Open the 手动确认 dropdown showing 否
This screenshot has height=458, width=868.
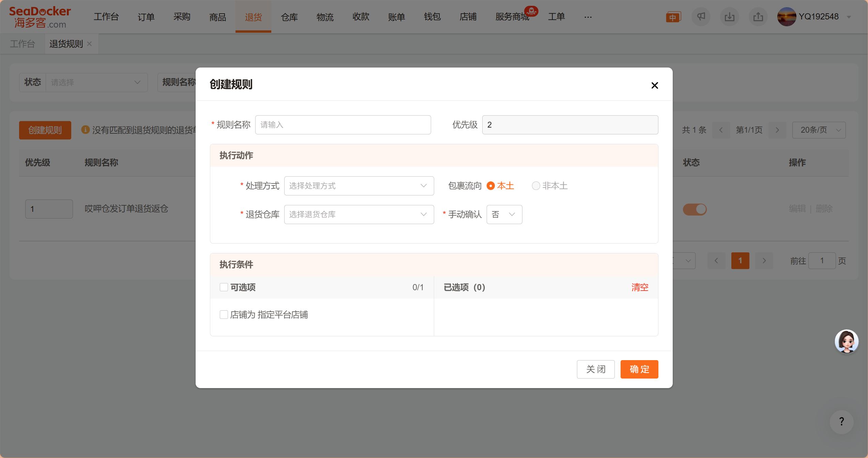pyautogui.click(x=504, y=215)
